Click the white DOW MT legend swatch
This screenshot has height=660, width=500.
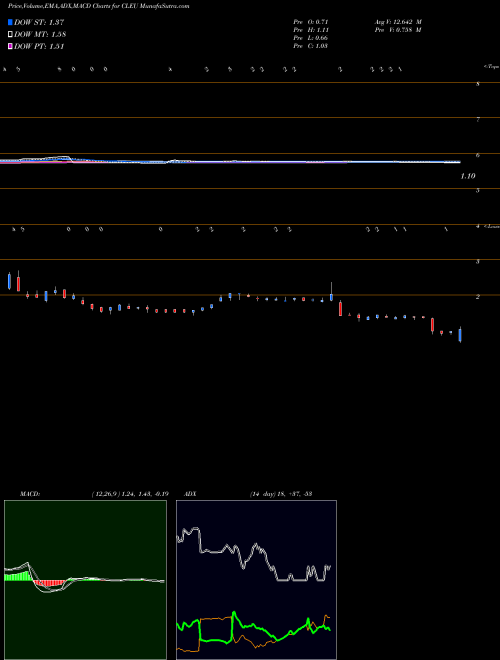(11, 34)
